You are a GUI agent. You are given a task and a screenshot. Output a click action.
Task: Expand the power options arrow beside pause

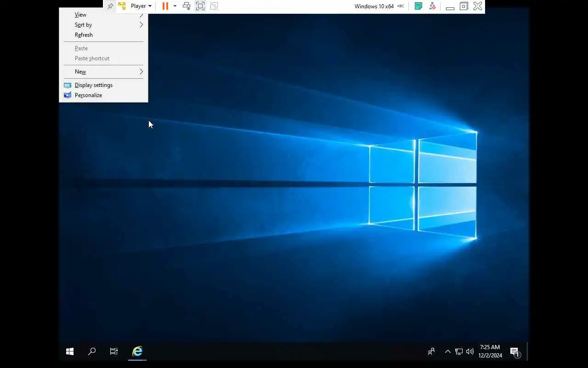[175, 6]
